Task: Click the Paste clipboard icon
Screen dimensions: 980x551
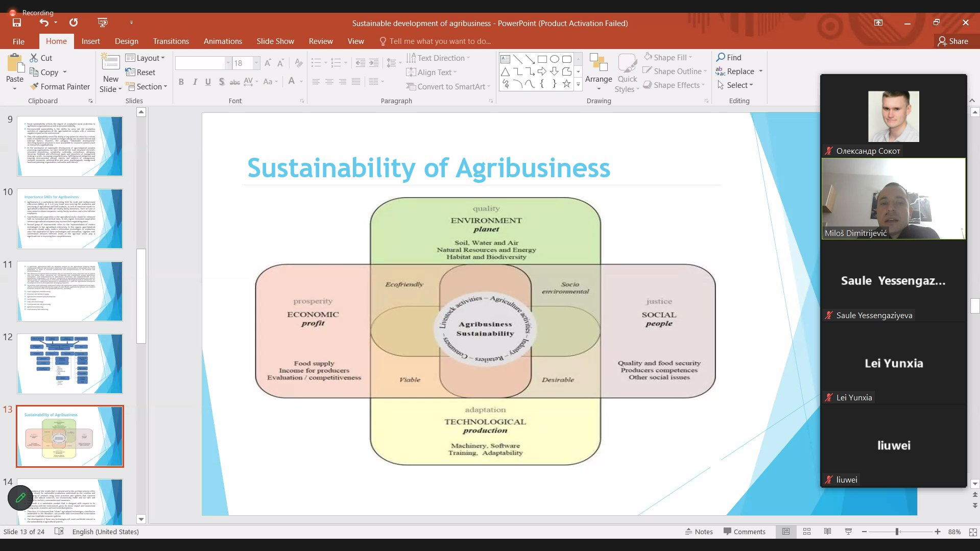Action: tap(15, 64)
